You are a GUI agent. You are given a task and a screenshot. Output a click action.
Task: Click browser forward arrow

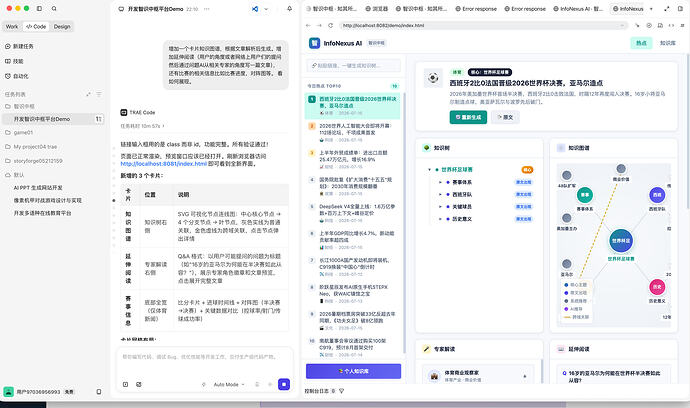(319, 26)
